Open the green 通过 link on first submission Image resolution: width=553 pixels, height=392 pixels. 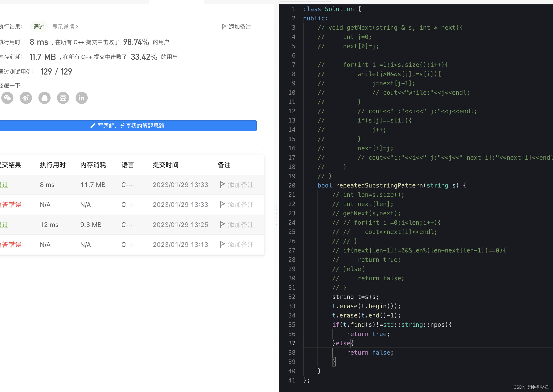[x=4, y=184]
